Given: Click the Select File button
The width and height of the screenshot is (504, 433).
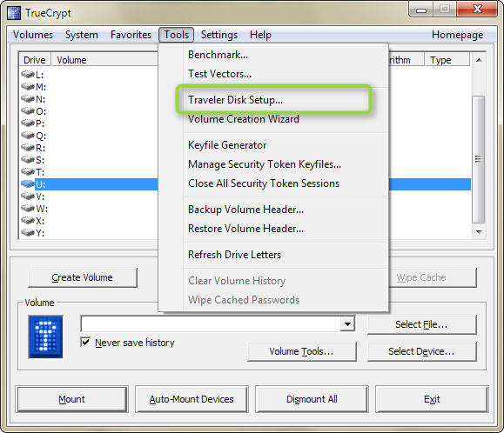Looking at the screenshot, I should pyautogui.click(x=421, y=324).
